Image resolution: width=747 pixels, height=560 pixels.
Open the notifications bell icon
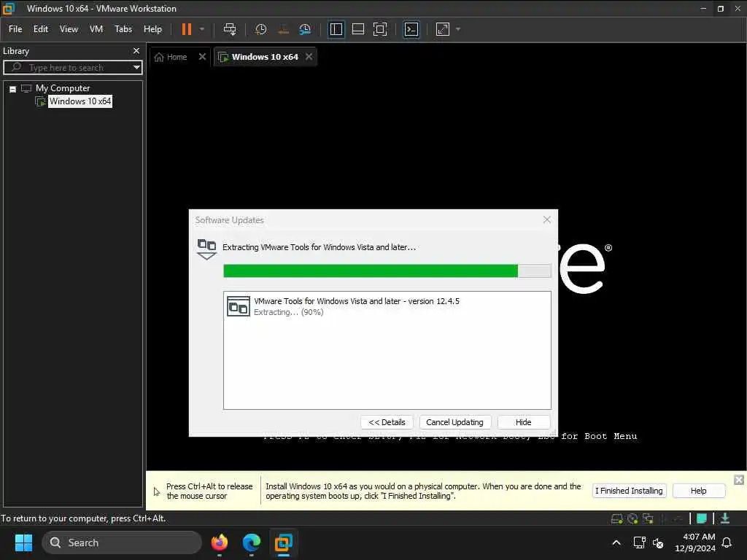(727, 542)
